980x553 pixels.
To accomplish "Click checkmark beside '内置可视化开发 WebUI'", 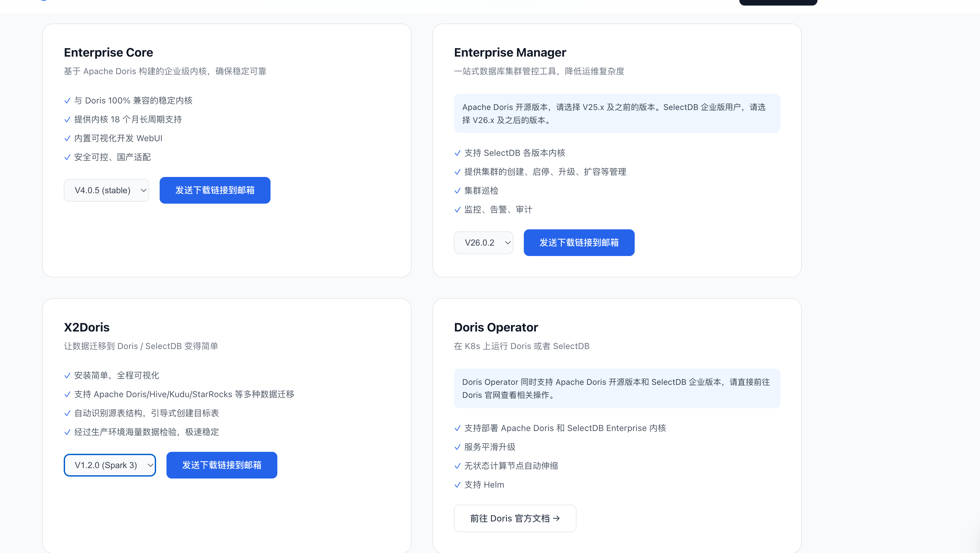I will tap(67, 138).
